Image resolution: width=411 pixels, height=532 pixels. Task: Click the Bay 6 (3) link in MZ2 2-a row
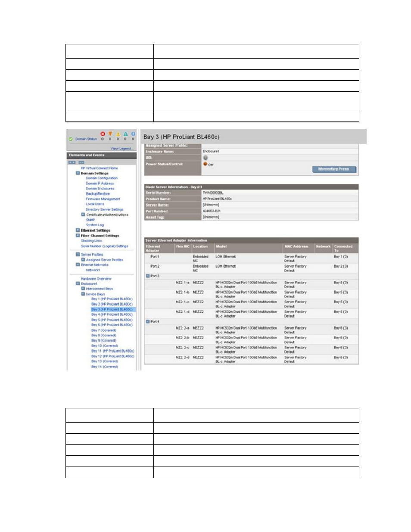click(x=341, y=328)
